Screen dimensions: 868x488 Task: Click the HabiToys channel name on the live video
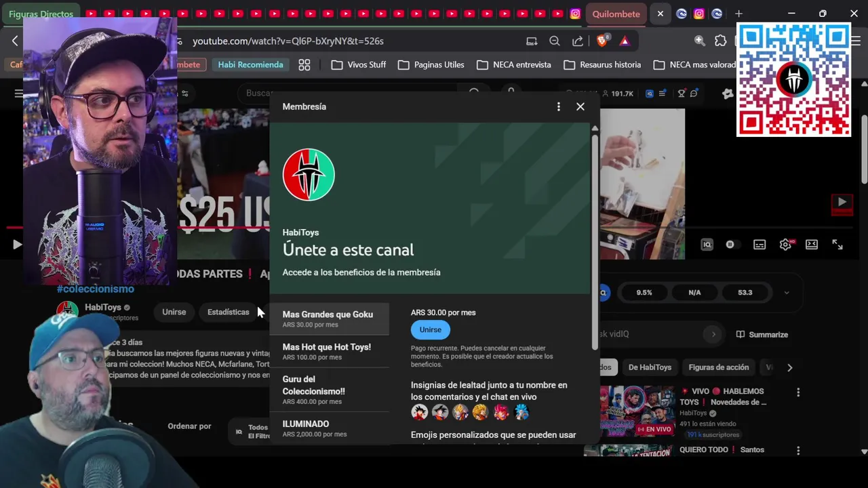[x=693, y=413]
